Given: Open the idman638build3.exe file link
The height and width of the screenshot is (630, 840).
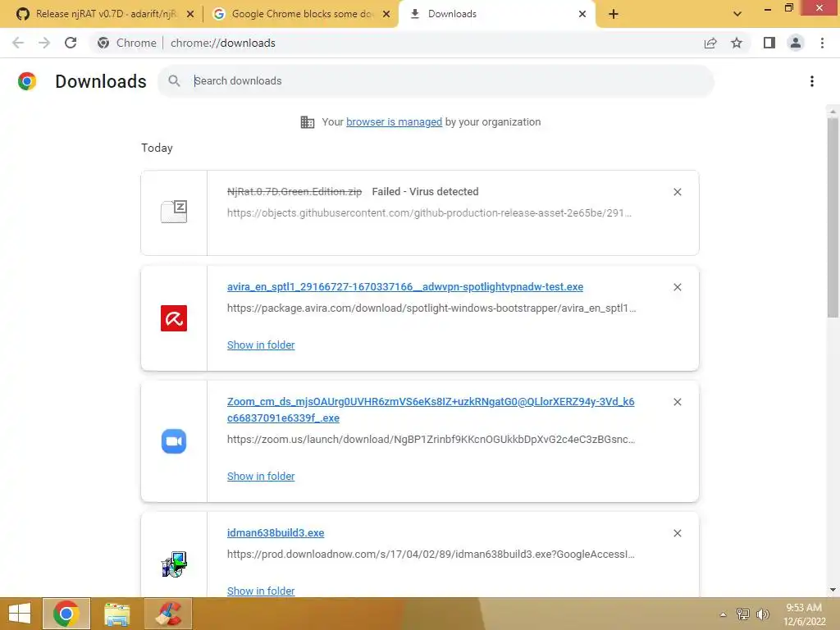Looking at the screenshot, I should 276,533.
